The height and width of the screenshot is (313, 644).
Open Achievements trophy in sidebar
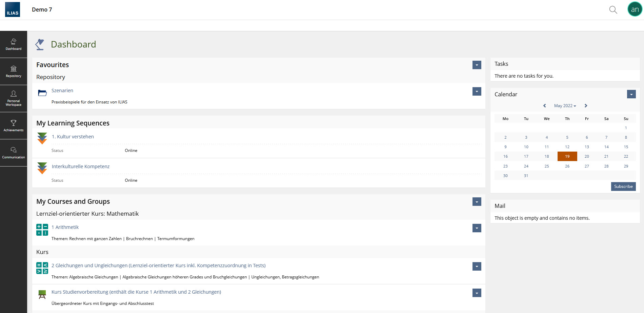tap(14, 125)
